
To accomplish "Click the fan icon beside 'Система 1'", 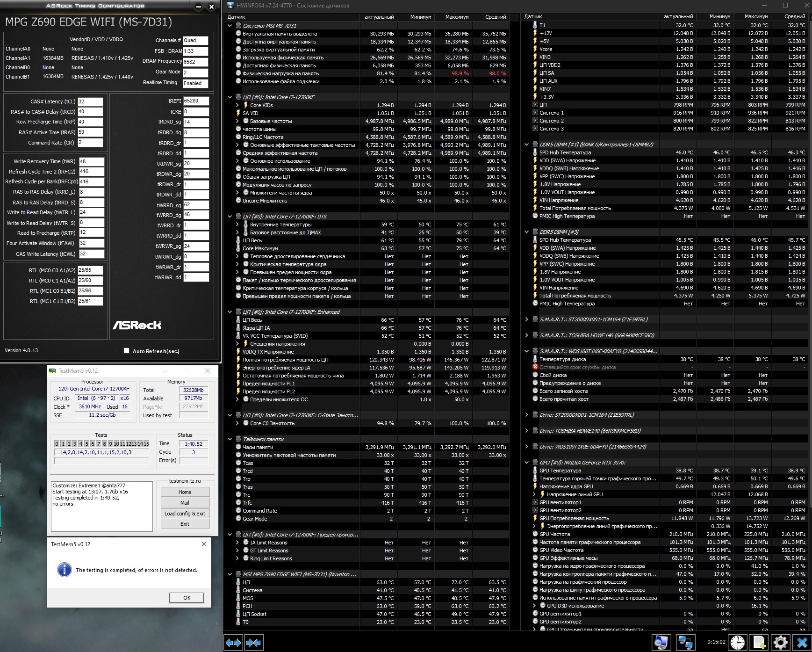I will click(535, 113).
